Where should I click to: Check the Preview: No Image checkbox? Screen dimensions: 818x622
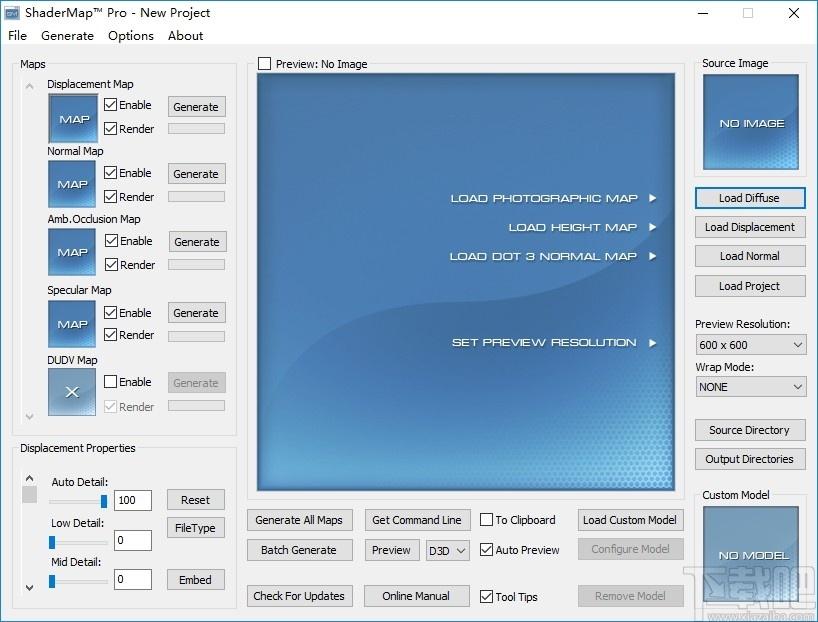264,64
